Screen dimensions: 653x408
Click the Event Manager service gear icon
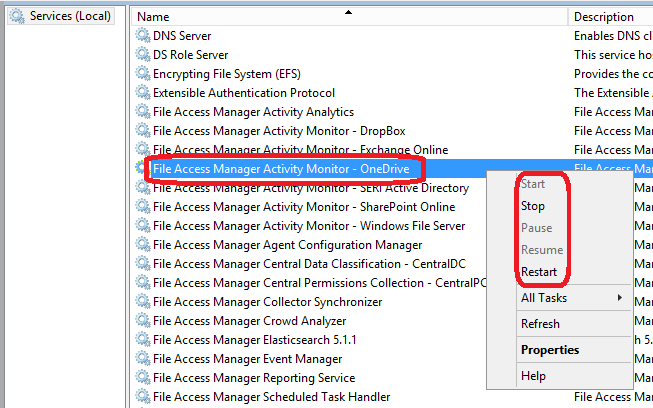coord(143,359)
